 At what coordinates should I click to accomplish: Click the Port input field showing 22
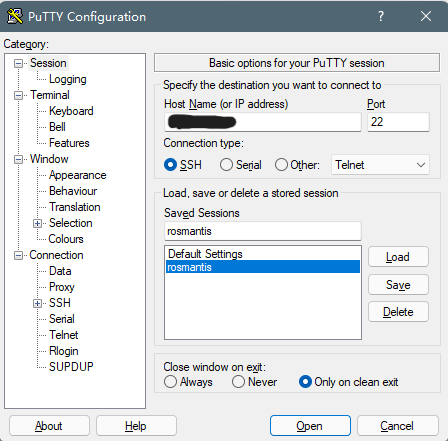(x=398, y=122)
